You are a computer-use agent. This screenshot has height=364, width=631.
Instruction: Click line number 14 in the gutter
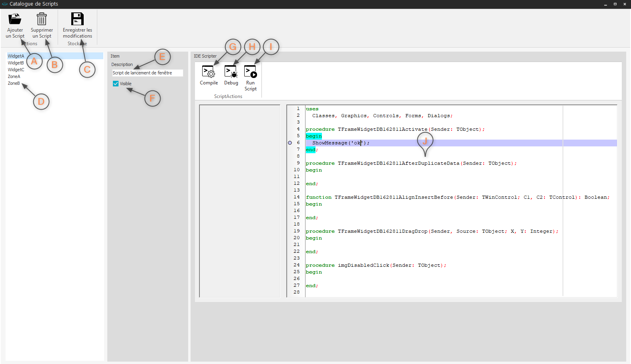[297, 197]
